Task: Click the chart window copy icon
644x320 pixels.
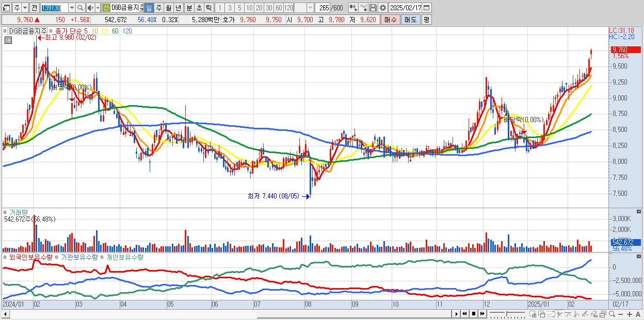Action: click(x=603, y=314)
